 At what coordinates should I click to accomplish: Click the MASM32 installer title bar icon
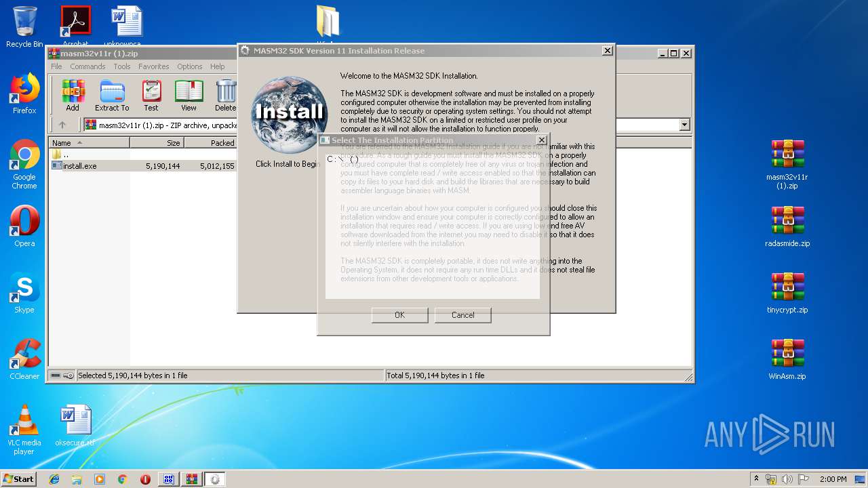[x=245, y=51]
